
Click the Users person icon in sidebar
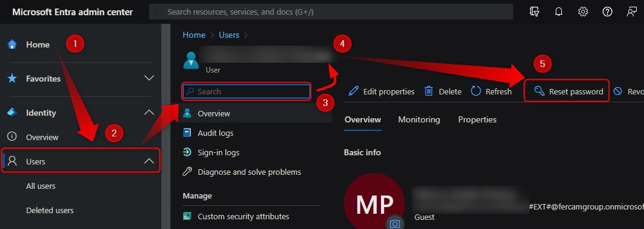[x=12, y=161]
